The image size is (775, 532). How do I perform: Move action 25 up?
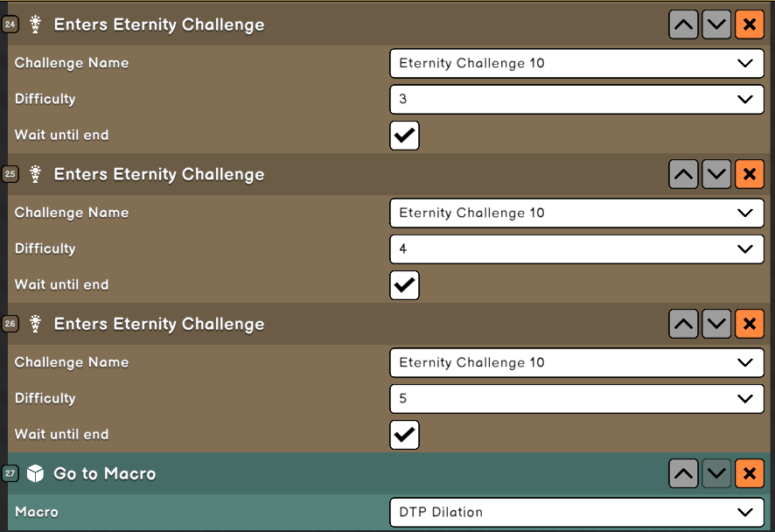pyautogui.click(x=683, y=175)
